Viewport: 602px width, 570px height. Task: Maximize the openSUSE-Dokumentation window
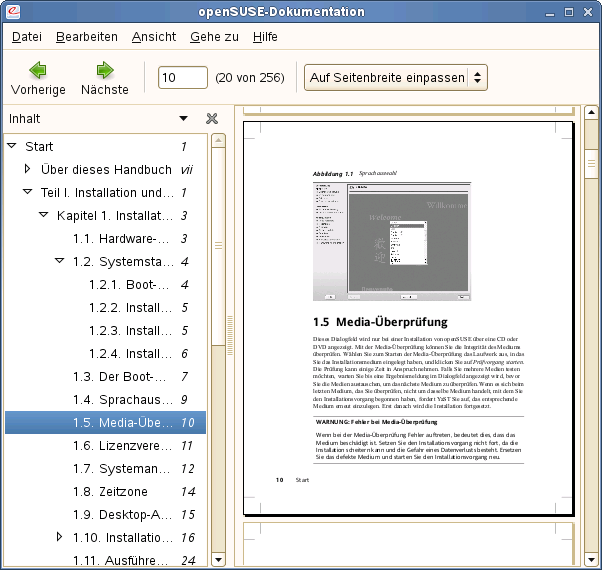pos(569,12)
